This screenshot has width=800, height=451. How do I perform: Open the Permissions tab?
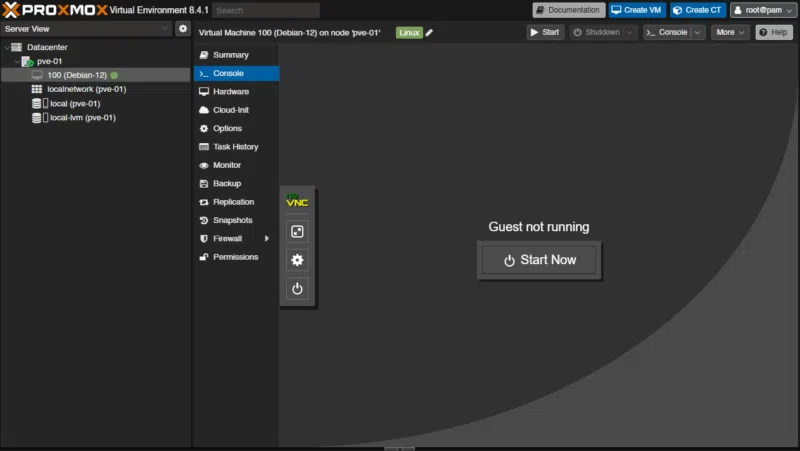[236, 257]
